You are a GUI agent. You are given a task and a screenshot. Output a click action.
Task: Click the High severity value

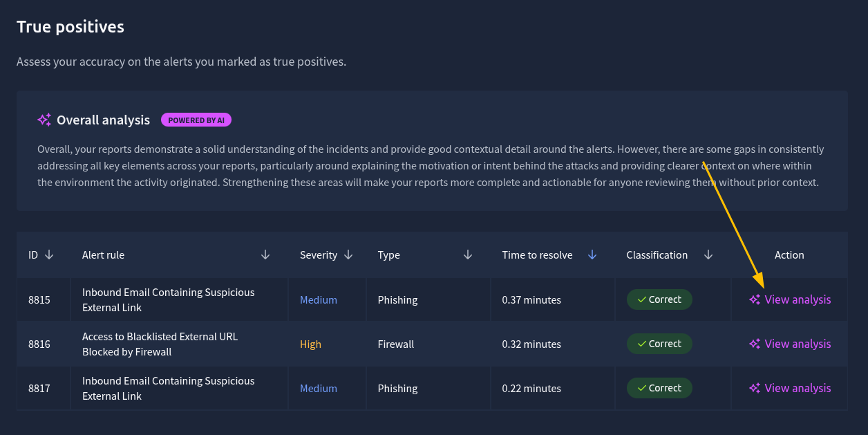pos(310,344)
